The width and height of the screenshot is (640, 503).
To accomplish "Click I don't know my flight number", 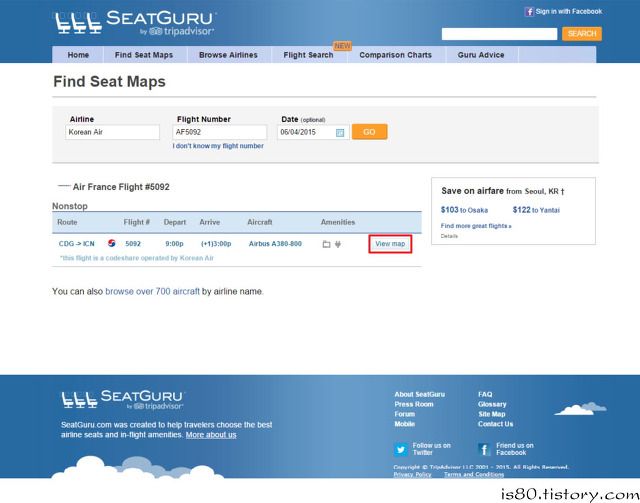I will point(218,146).
